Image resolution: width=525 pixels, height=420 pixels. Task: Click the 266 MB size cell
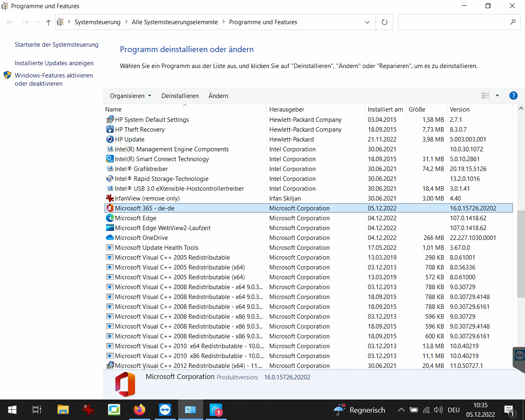coord(434,238)
